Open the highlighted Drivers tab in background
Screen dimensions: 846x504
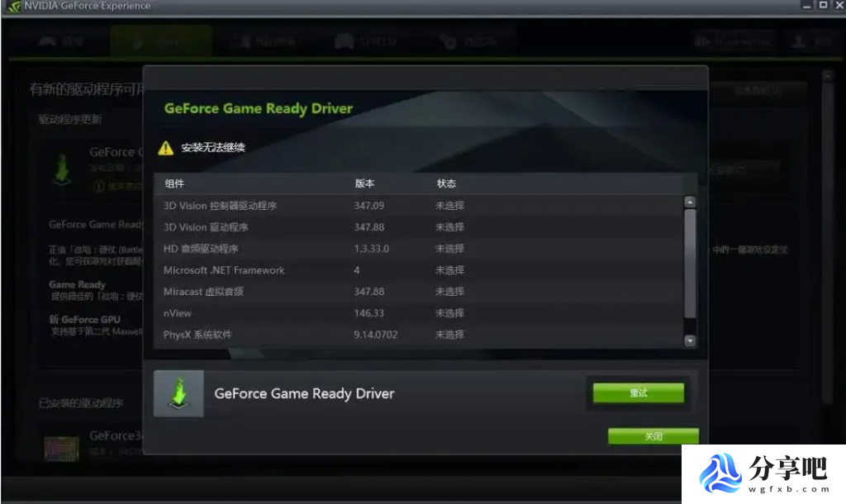tap(161, 41)
